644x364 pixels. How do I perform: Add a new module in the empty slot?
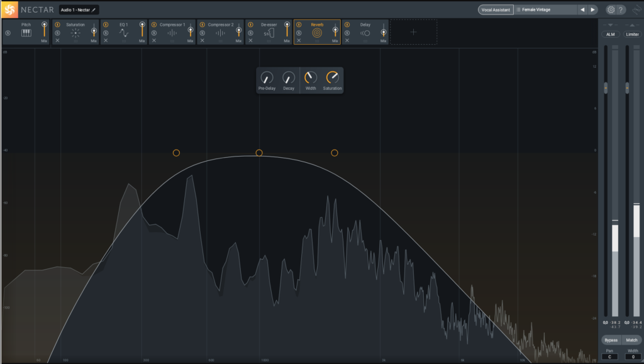pos(413,32)
